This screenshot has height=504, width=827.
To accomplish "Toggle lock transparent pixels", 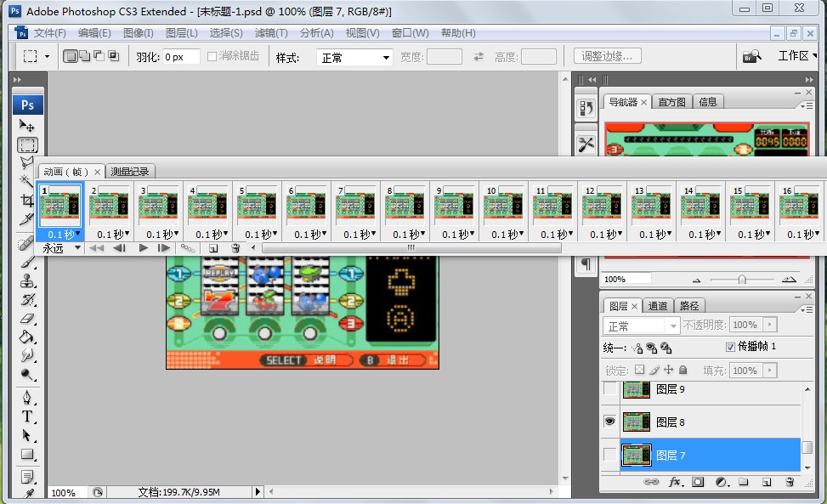I will coord(639,370).
